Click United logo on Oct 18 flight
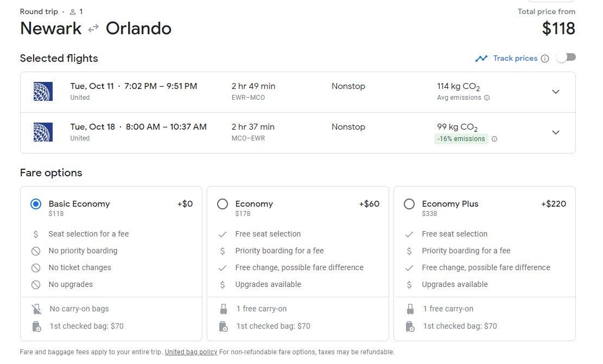The height and width of the screenshot is (364, 603). click(43, 132)
